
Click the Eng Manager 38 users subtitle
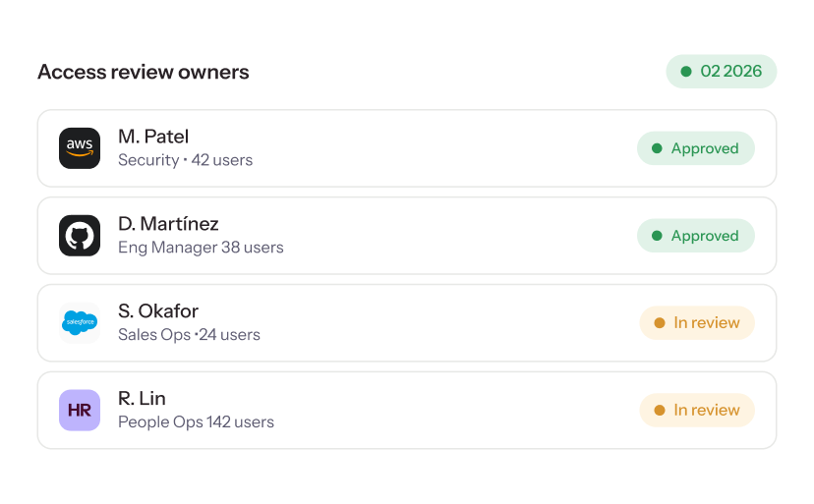201,248
